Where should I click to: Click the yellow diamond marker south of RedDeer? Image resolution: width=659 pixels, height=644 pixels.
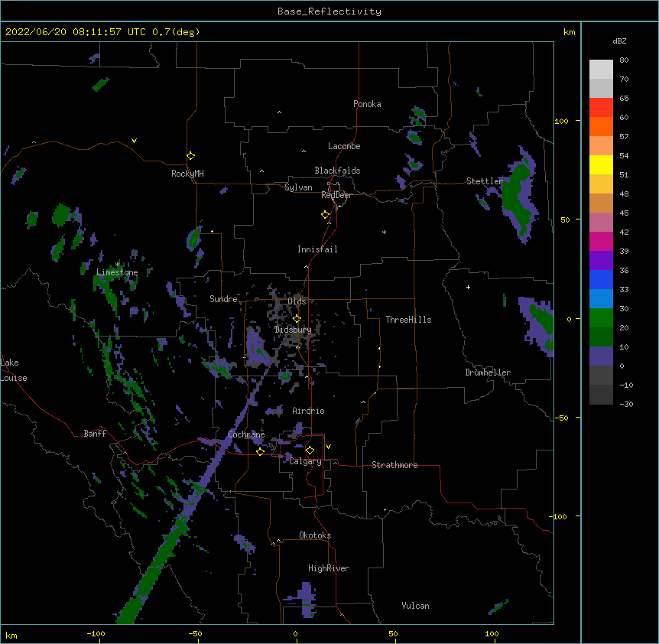[325, 215]
